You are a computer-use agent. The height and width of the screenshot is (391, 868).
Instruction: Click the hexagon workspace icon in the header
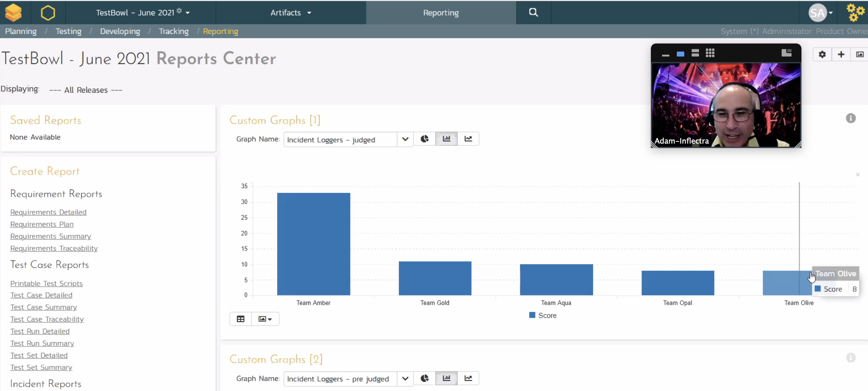coord(48,13)
